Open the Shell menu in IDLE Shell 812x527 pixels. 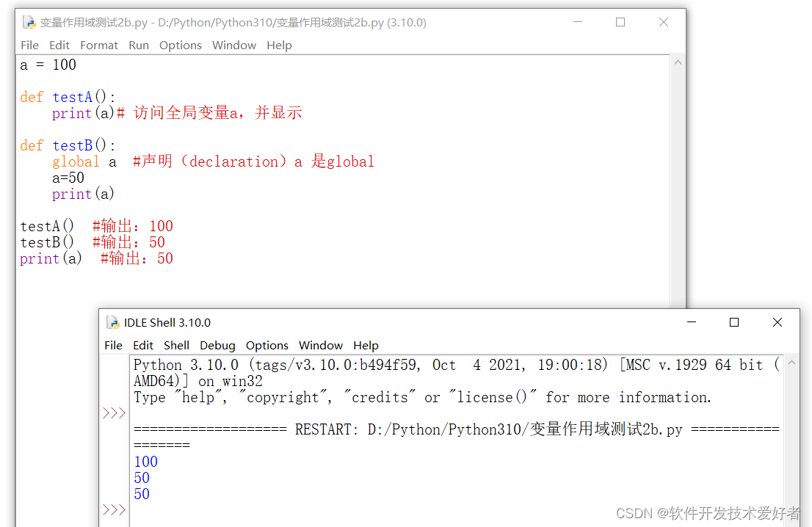pos(176,345)
